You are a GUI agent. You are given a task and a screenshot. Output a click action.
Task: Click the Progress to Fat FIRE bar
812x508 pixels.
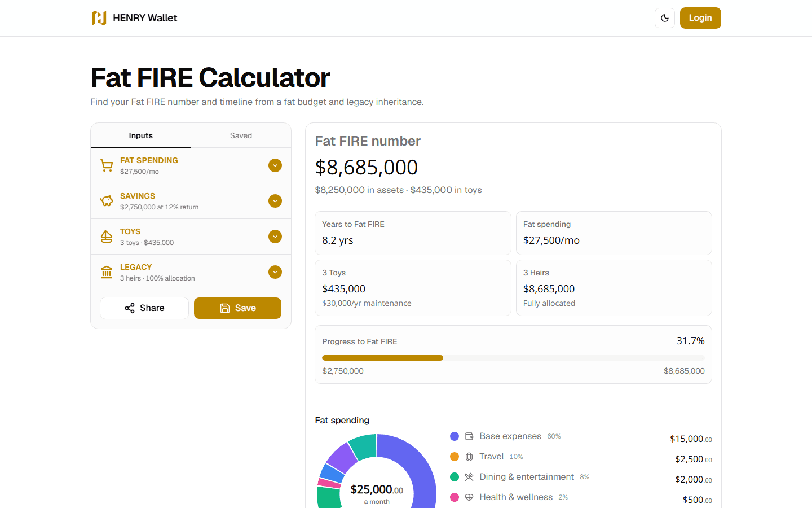[x=513, y=358]
